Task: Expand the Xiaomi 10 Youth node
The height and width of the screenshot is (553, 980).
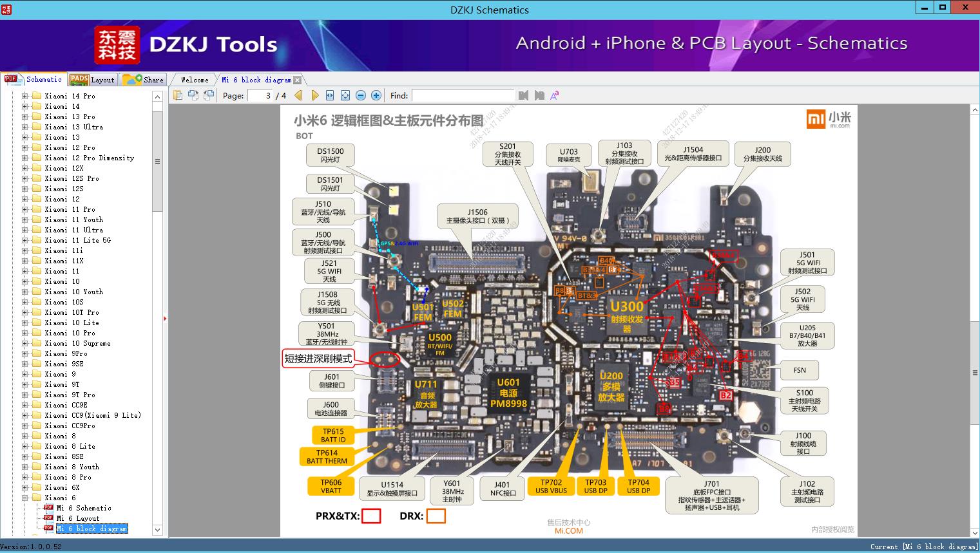Action: (x=24, y=292)
